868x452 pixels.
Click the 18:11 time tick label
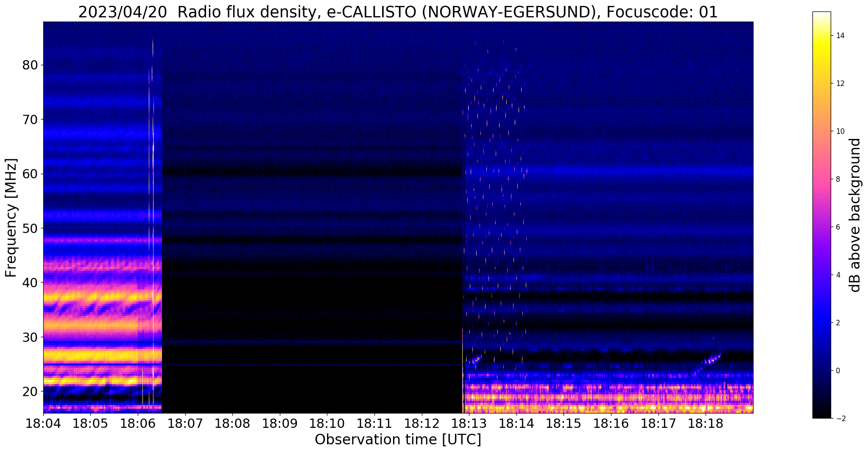tap(374, 423)
